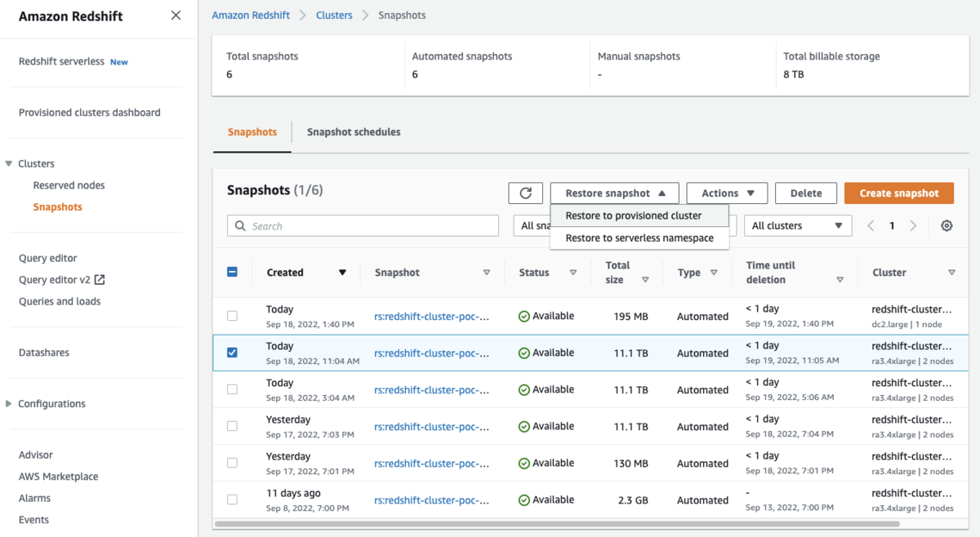The height and width of the screenshot is (537, 980).
Task: Open Alarms sidebar link
Action: 34,498
